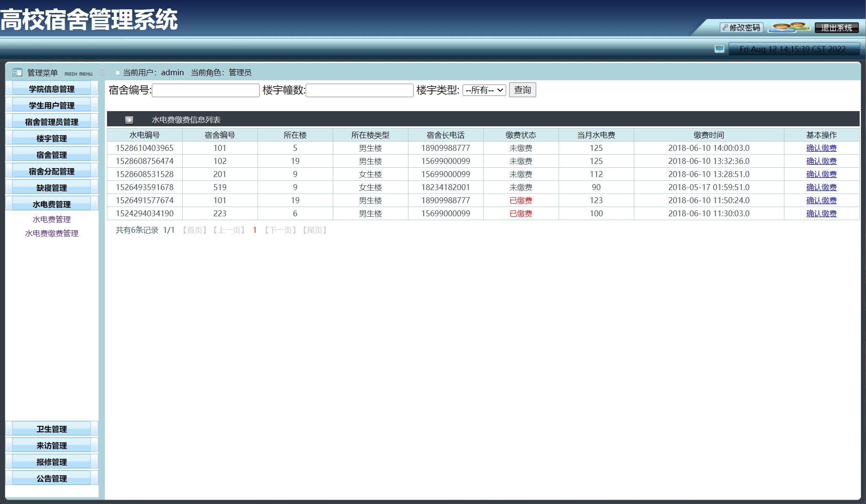Click 确认缴费 for record 1528610403965
The width and height of the screenshot is (866, 504).
[821, 148]
